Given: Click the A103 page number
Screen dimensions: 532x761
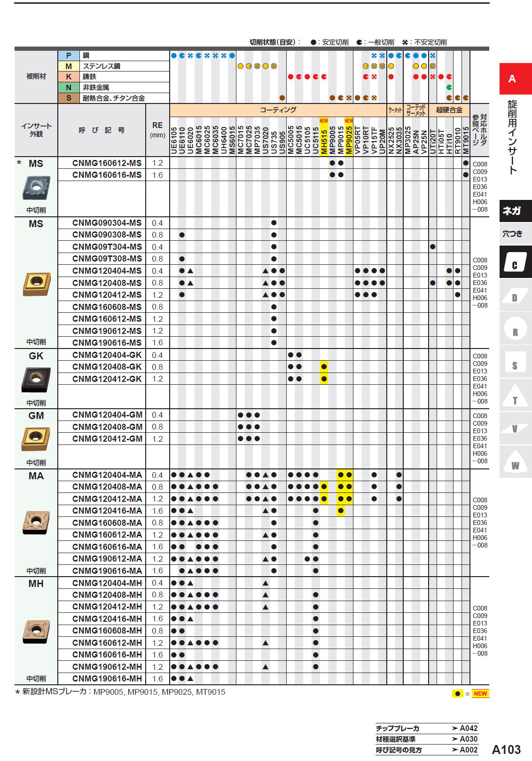Looking at the screenshot, I should tap(506, 750).
